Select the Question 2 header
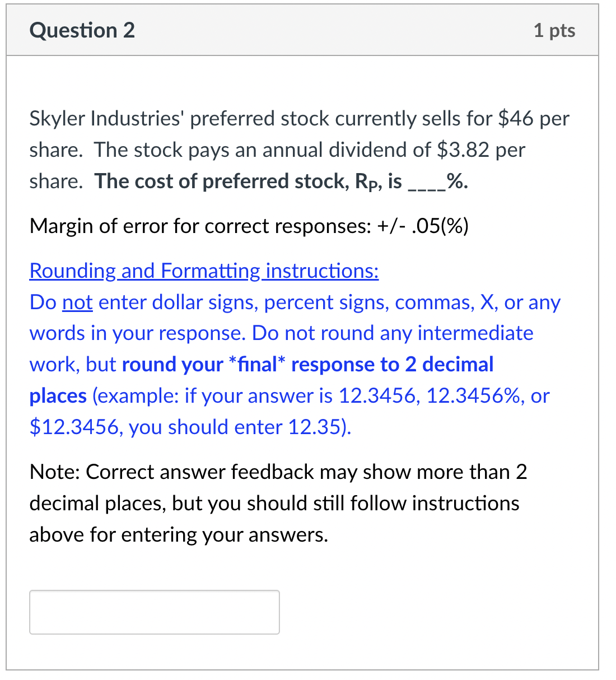616x680 pixels. click(82, 30)
